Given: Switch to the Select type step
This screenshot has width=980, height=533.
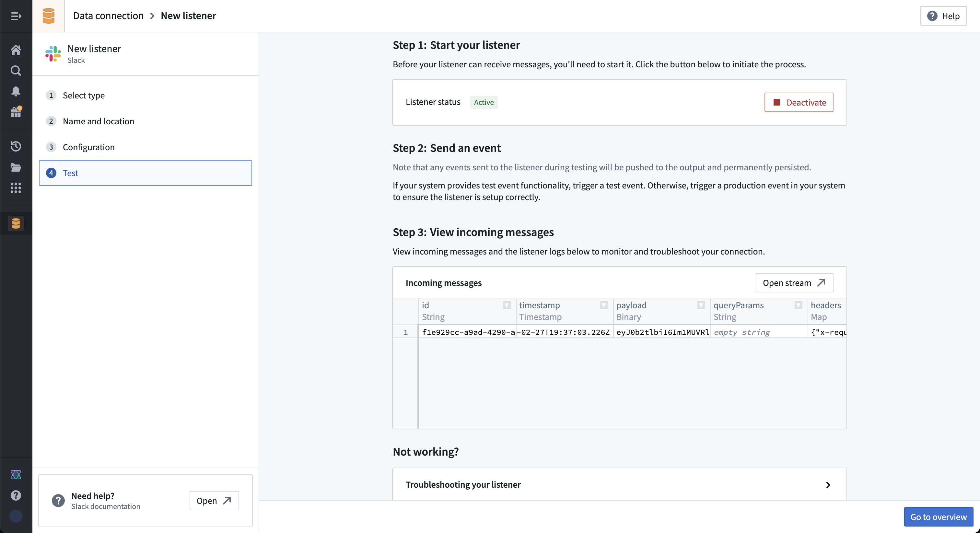Looking at the screenshot, I should click(83, 96).
